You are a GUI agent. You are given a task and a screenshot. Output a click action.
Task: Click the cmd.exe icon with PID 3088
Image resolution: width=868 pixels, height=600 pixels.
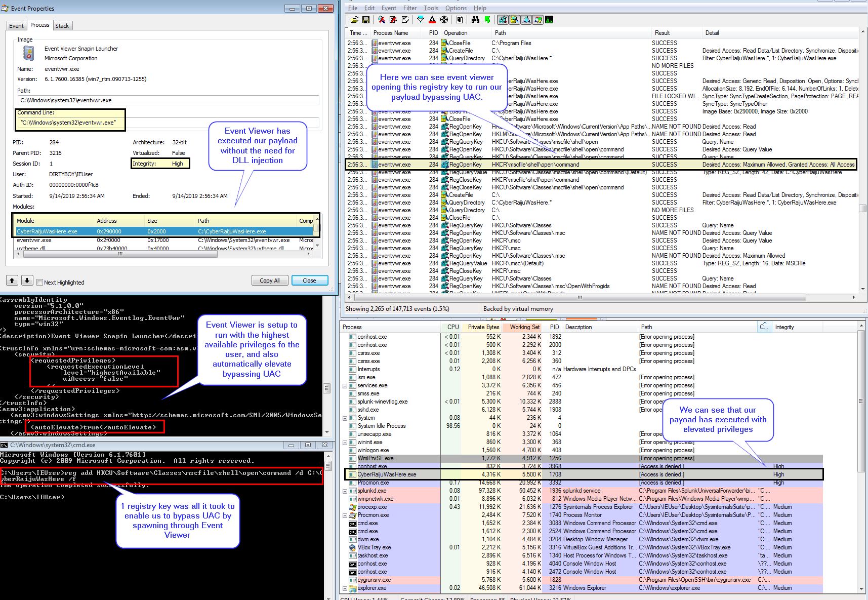352,523
